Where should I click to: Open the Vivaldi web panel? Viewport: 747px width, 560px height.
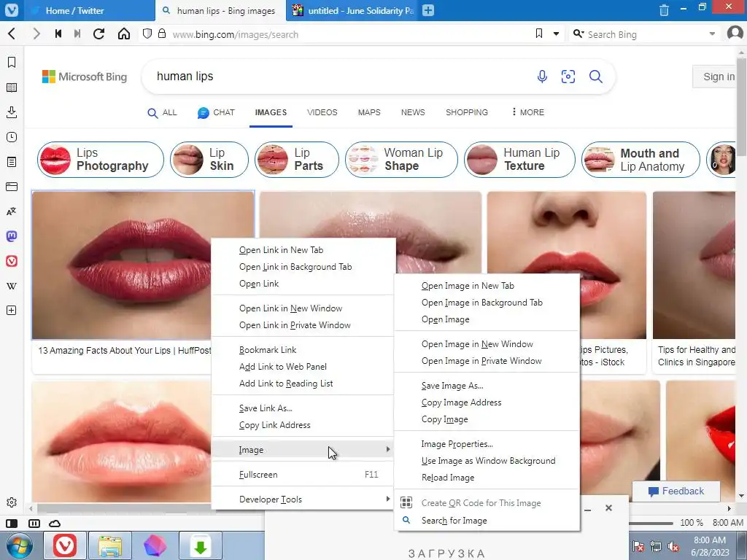(x=12, y=261)
